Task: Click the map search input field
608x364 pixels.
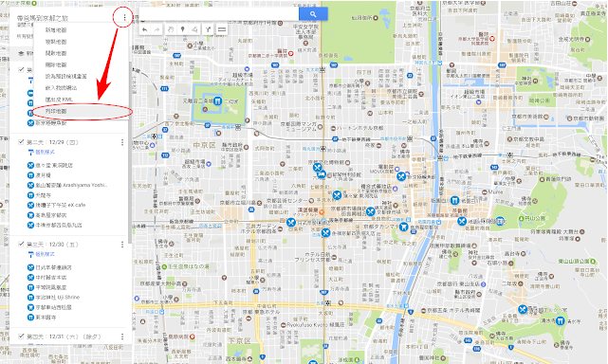Action: point(219,14)
